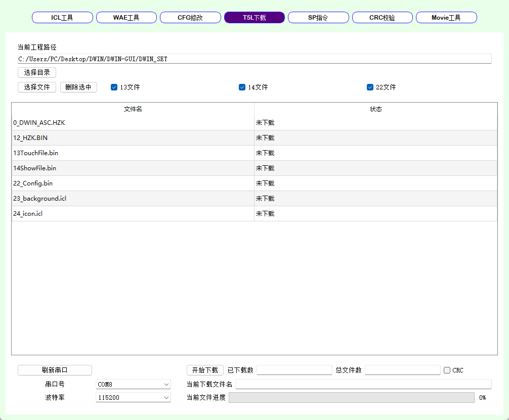Switch to the ICL工具 tab

(62, 18)
